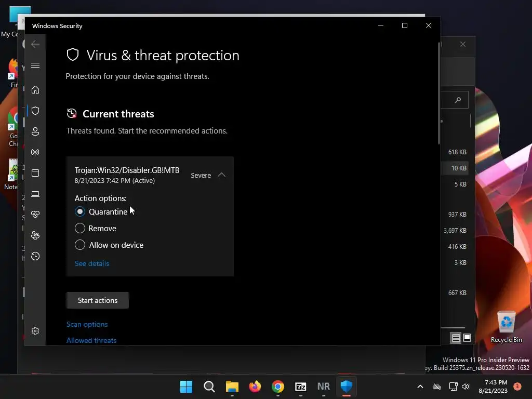Open Allowed threats link
This screenshot has width=532, height=399.
91,340
